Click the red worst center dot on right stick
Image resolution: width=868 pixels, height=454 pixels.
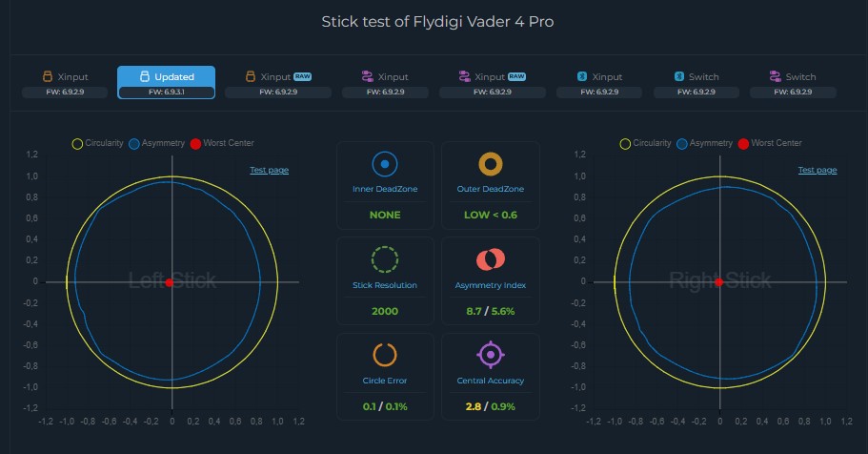coord(718,282)
